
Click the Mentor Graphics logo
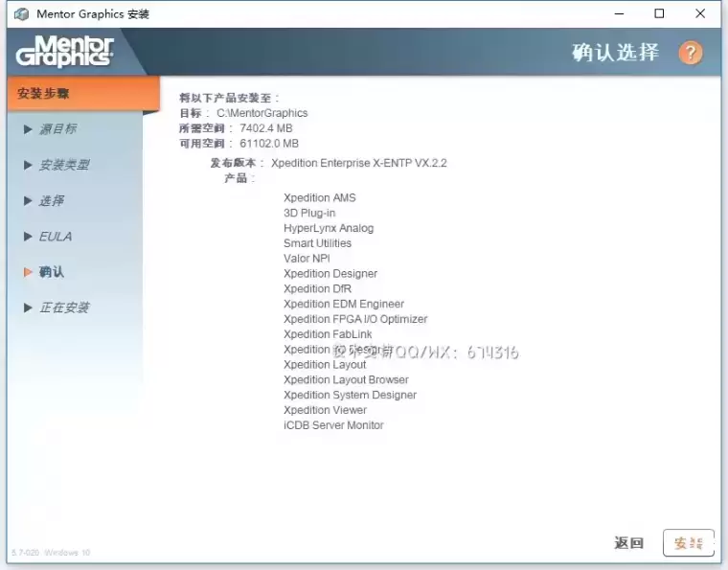(64, 52)
